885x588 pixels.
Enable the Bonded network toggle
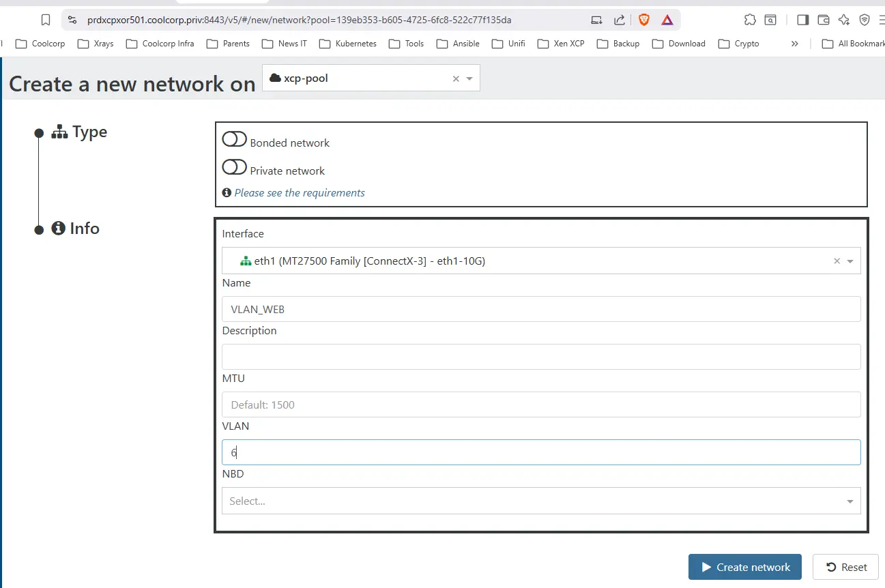234,138
